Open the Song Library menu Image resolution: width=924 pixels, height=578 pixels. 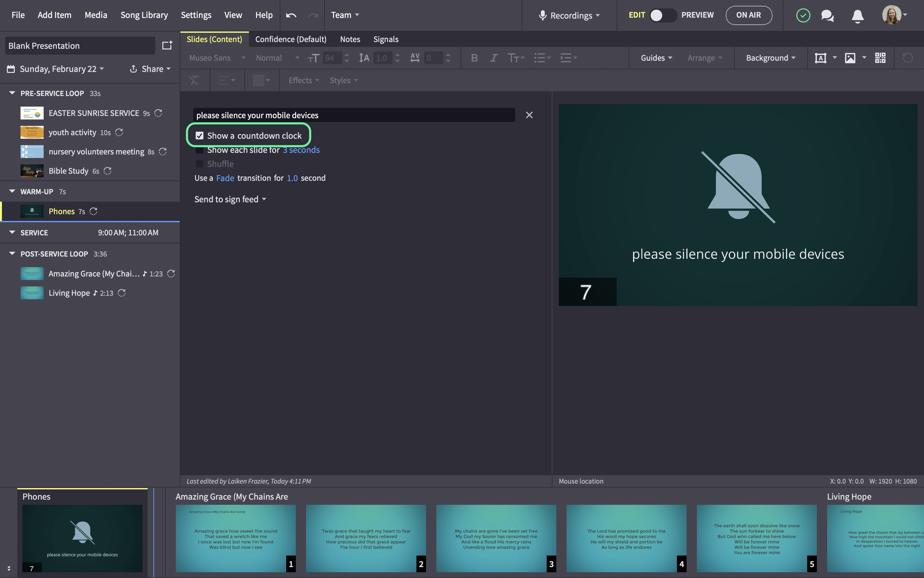click(x=144, y=15)
